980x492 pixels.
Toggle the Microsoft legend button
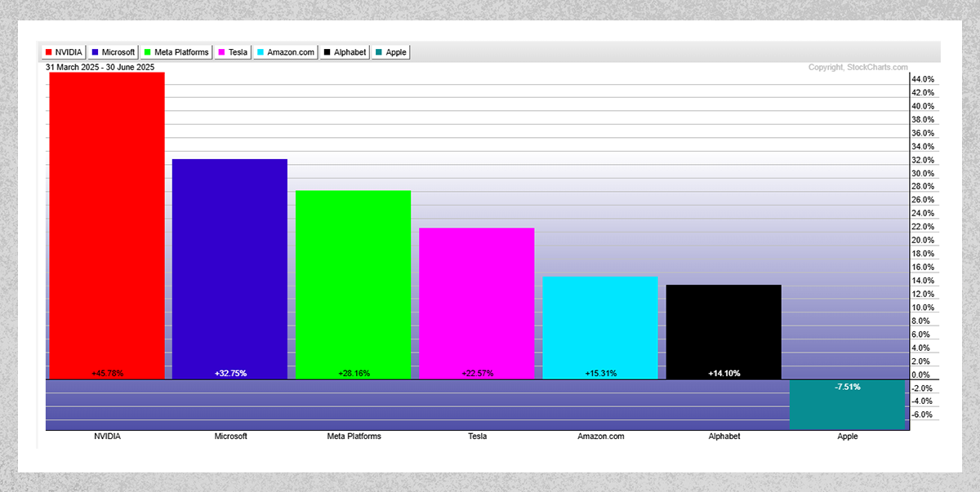(x=114, y=52)
